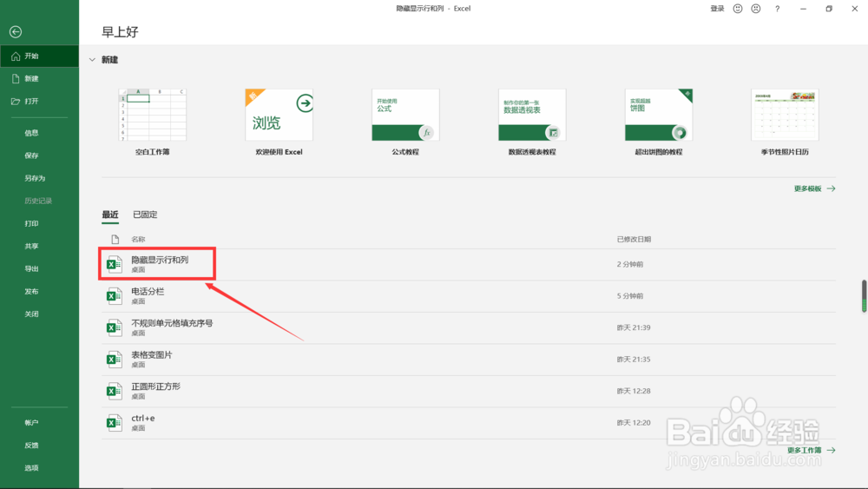Switch to the 已固定 tab
The height and width of the screenshot is (489, 868).
point(145,215)
